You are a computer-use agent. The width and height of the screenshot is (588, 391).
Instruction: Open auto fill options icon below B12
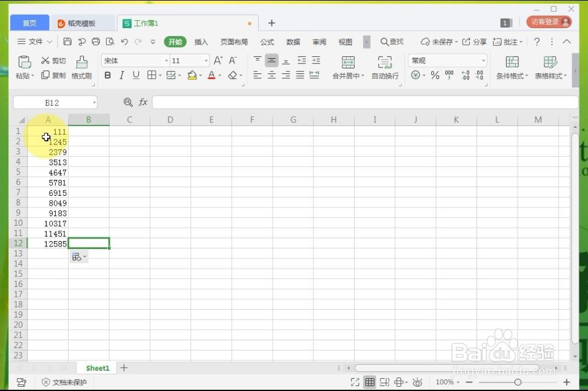point(79,257)
